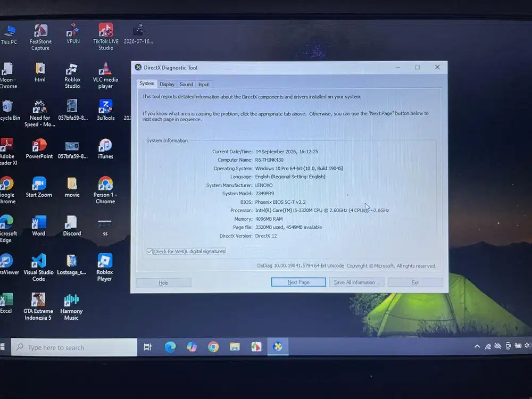Switch to the Display tab
Viewport: 532px width, 399px height.
pos(167,84)
